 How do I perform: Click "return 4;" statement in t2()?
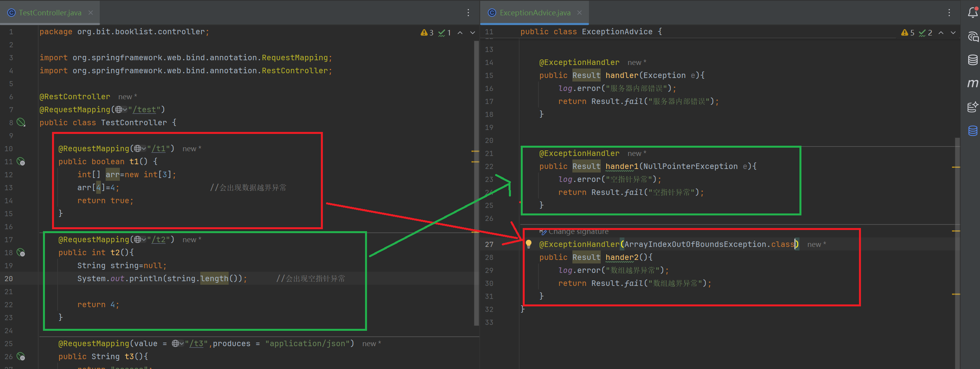[x=98, y=304]
